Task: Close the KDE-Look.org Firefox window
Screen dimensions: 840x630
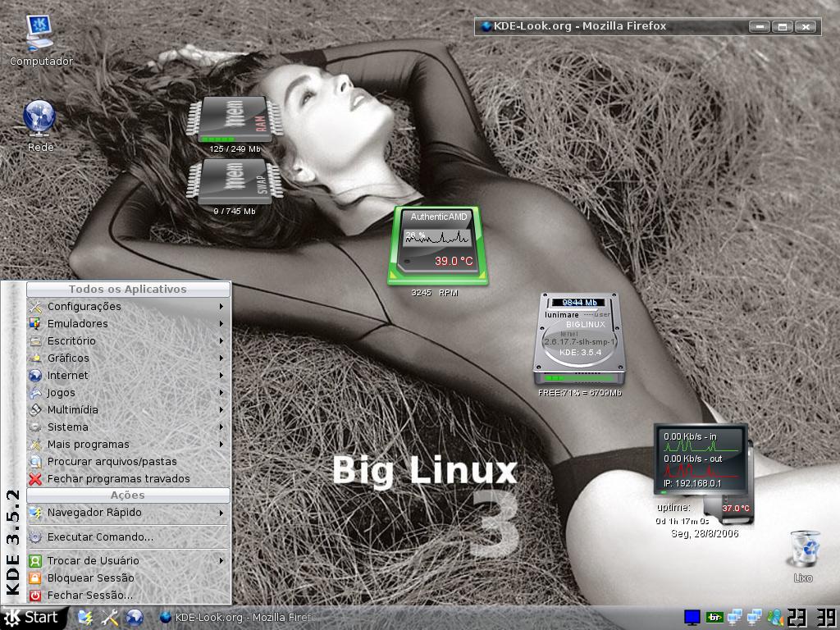Action: tap(806, 26)
